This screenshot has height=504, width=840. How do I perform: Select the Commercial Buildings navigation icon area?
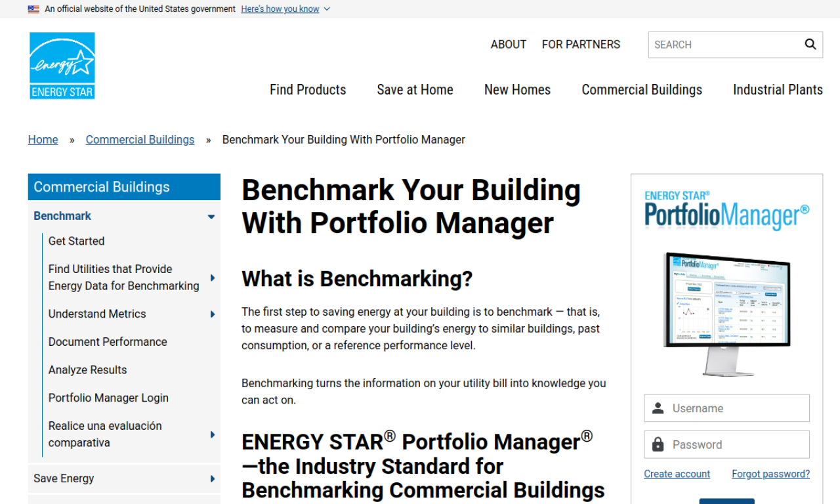641,89
